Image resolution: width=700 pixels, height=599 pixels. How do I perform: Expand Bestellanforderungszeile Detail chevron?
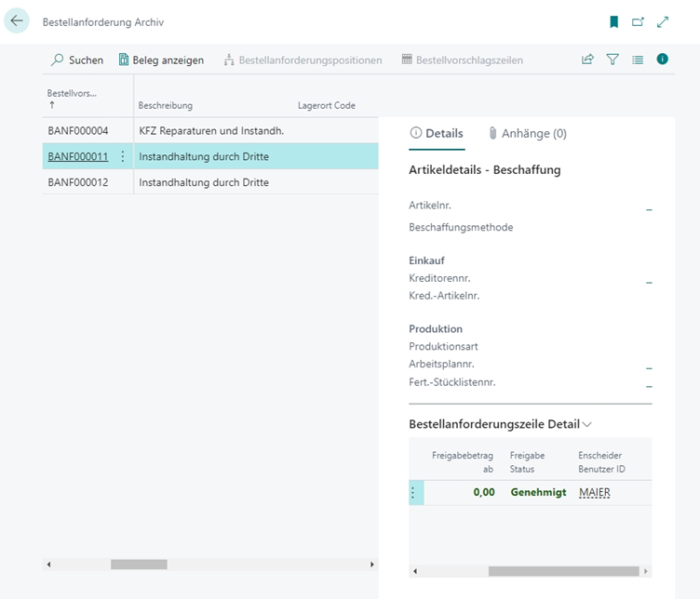tap(587, 424)
